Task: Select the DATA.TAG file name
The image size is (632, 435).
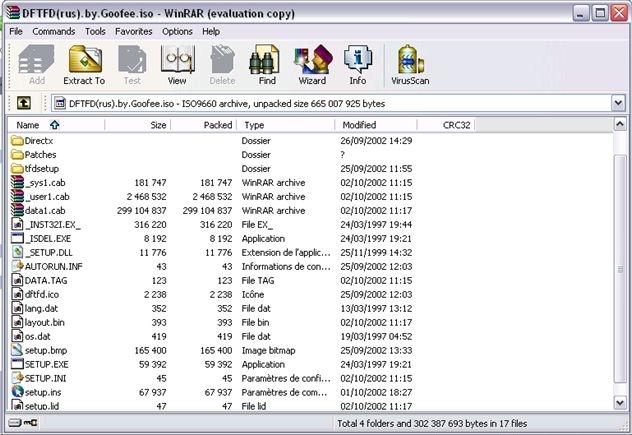Action: (46, 281)
